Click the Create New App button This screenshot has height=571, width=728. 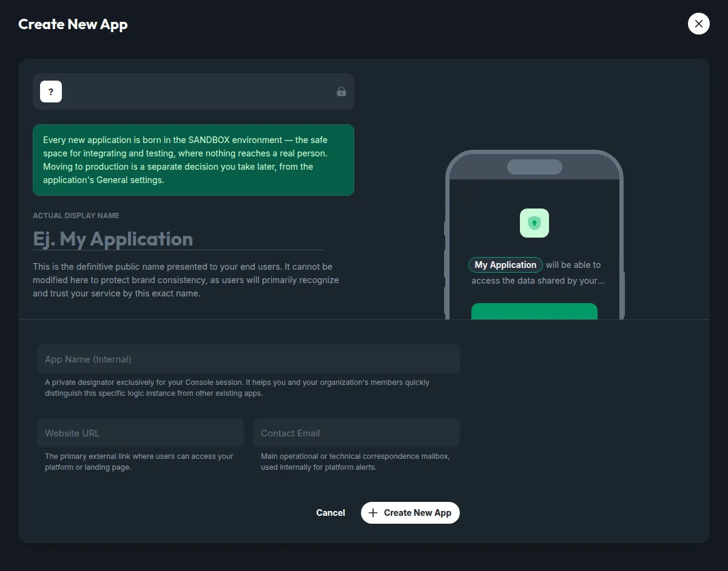tap(410, 513)
